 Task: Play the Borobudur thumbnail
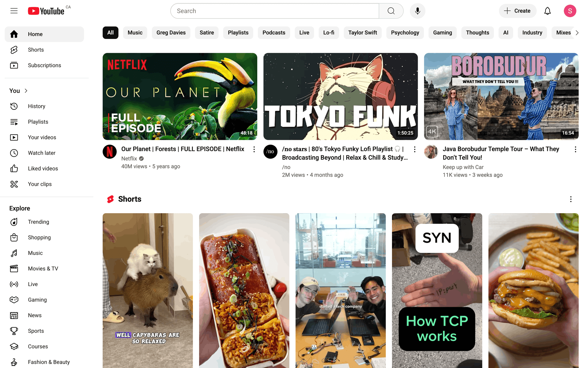501,96
